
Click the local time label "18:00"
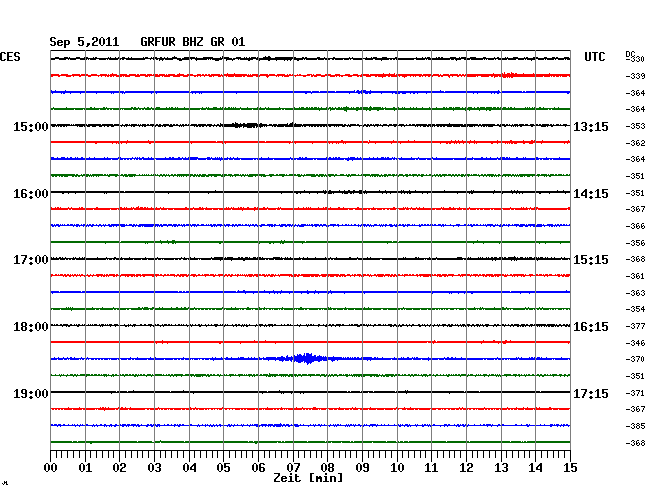click(x=31, y=327)
